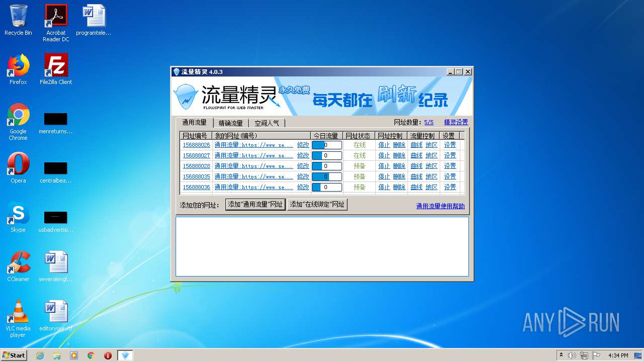The width and height of the screenshot is (644, 362).
Task: Click the Chrome icon in the taskbar
Action: [x=91, y=355]
